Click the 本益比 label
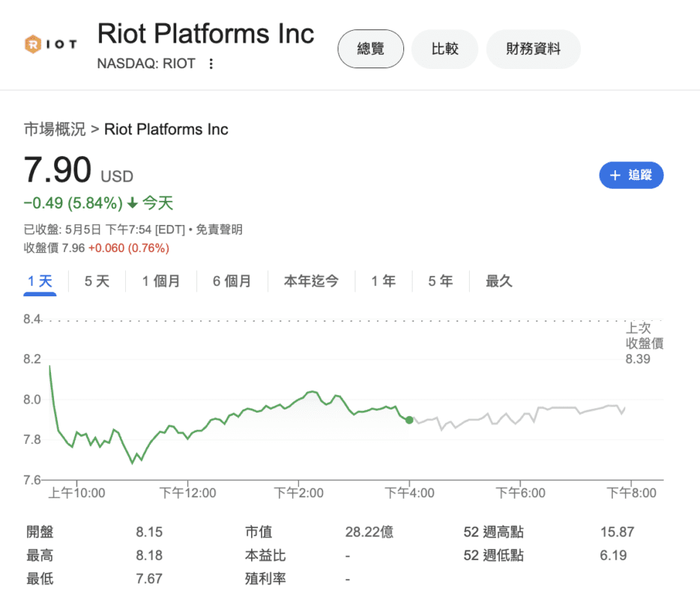 [265, 555]
